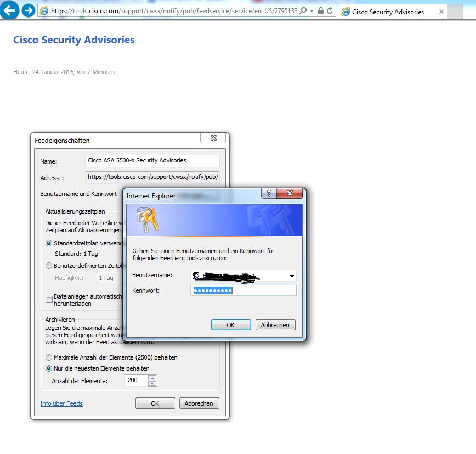Select Standardzeitplan verwenden radio button
This screenshot has width=476, height=454.
pyautogui.click(x=49, y=243)
